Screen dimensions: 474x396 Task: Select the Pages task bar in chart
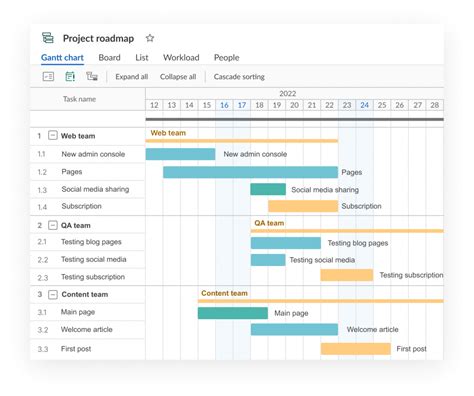(x=250, y=172)
